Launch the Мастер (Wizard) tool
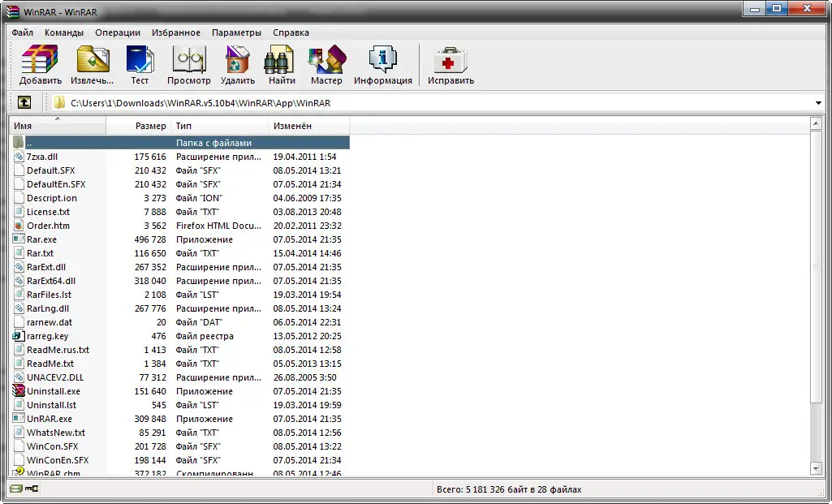Screen dimensions: 832x504 click(325, 61)
